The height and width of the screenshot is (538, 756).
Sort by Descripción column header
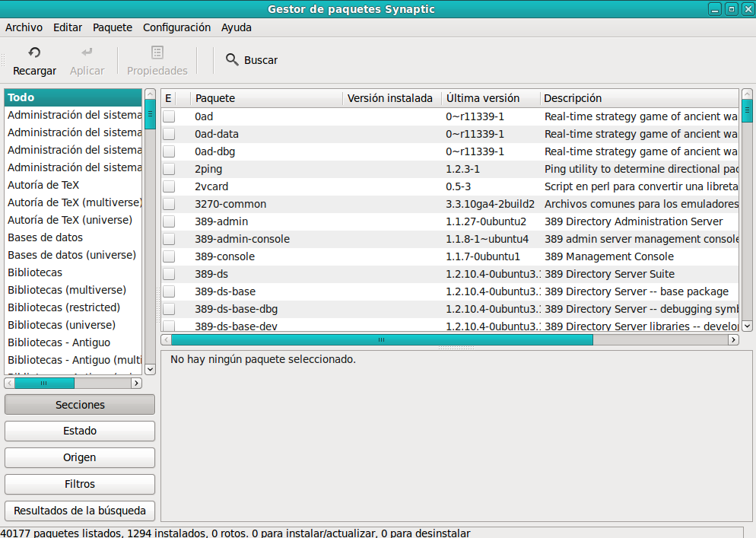pyautogui.click(x=640, y=98)
